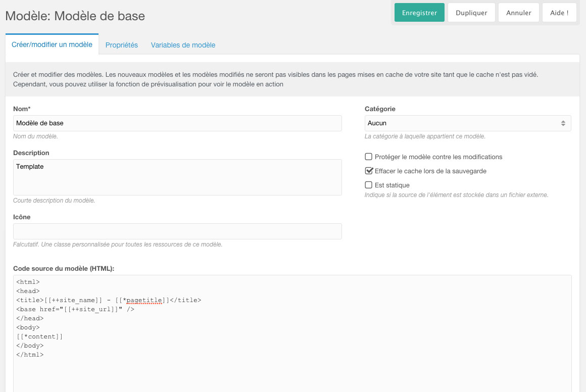Image resolution: width=586 pixels, height=392 pixels.
Task: Focus the Nom input field
Action: point(177,123)
